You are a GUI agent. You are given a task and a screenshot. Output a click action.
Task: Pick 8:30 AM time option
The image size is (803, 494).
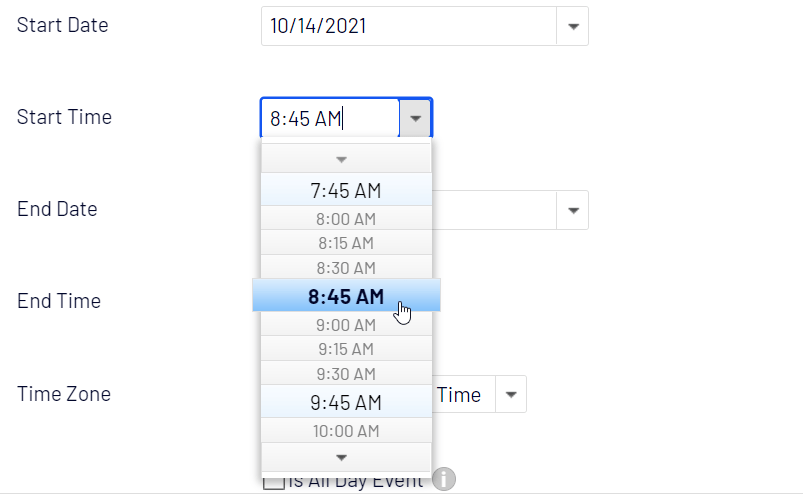346,268
